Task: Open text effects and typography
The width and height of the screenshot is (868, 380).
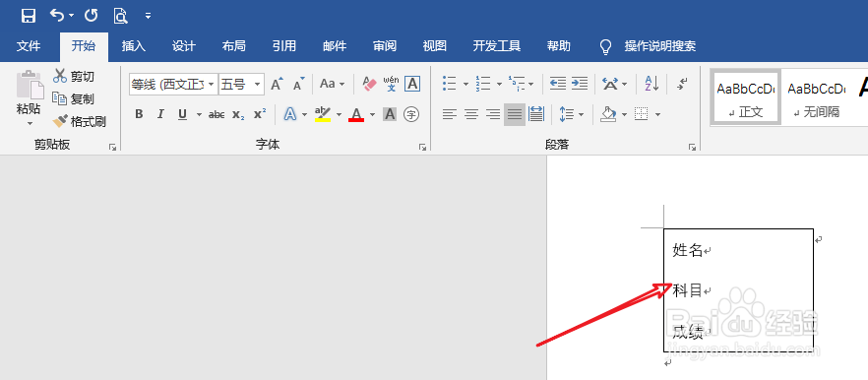Action: (290, 114)
